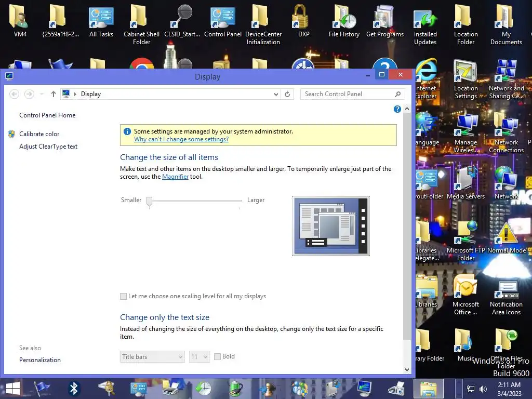This screenshot has width=532, height=399.
Task: Open Normal Mode warning icon
Action: pos(506,237)
